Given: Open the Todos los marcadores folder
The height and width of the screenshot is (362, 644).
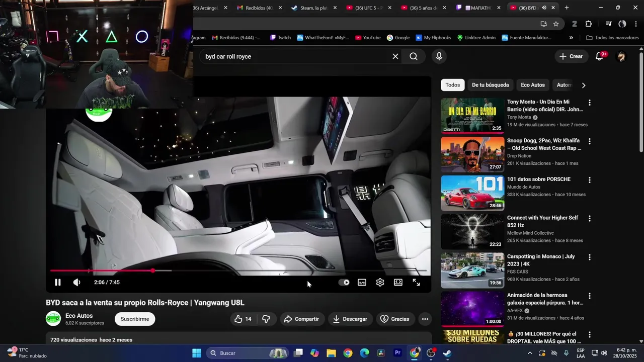Looking at the screenshot, I should tap(612, 38).
